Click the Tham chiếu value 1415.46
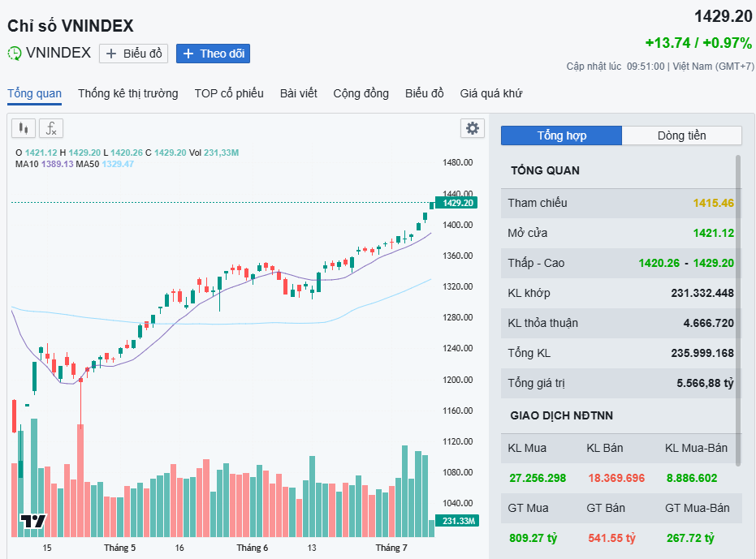 click(714, 203)
